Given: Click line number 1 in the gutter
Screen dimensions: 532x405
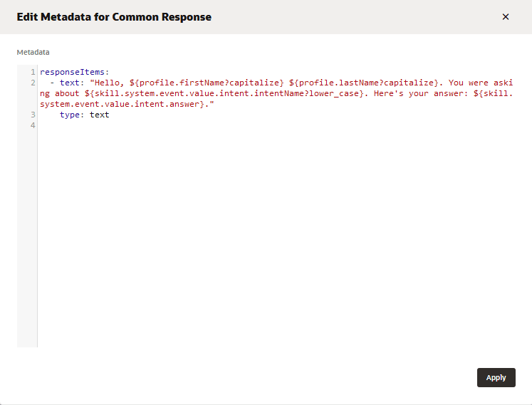Looking at the screenshot, I should (x=33, y=73).
